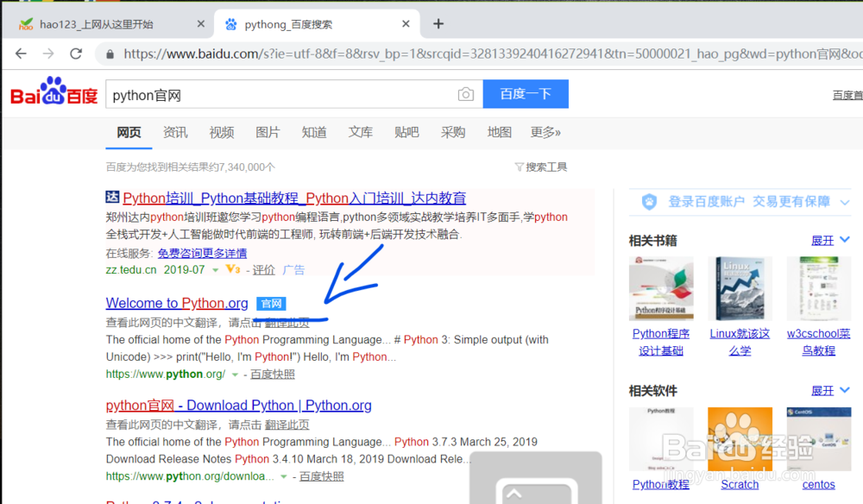
Task: Expand dropdown arrow beside zz.tedu.cn 2019-07
Action: [x=215, y=269]
